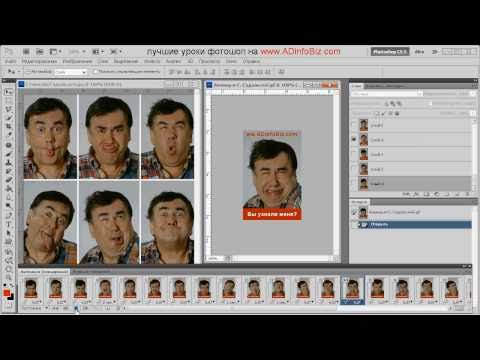Click the red foreground color swatch
480x360 pixels.
(x=6, y=293)
